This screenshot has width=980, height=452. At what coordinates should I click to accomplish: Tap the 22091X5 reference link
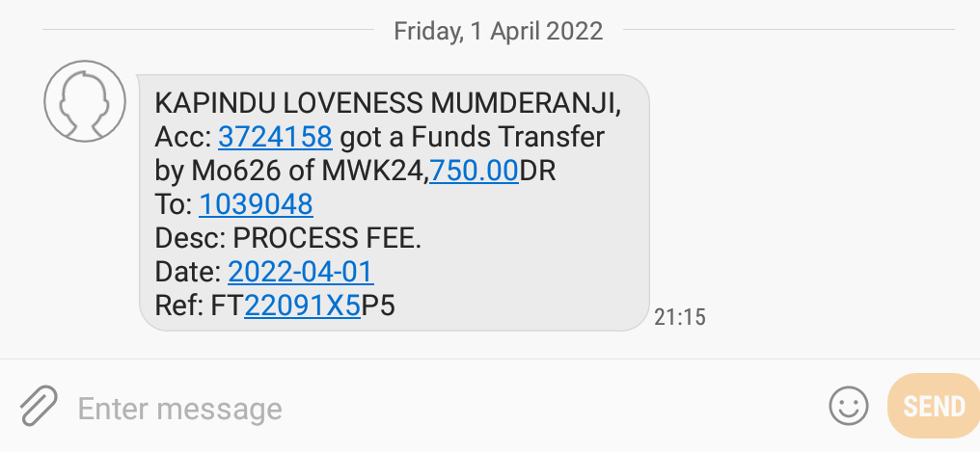tap(303, 306)
